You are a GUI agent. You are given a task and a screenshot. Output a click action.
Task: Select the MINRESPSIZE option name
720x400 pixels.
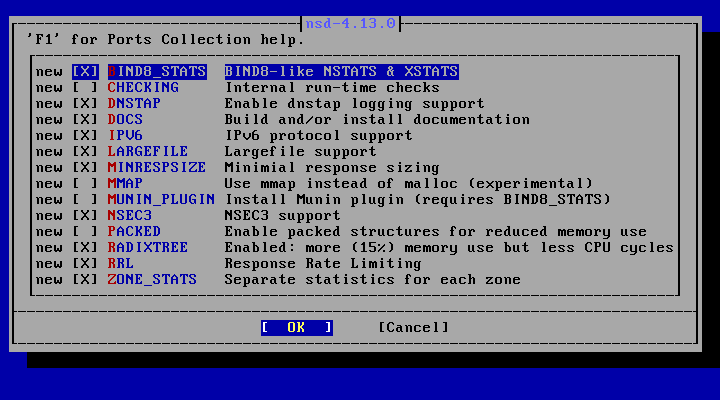pos(157,168)
